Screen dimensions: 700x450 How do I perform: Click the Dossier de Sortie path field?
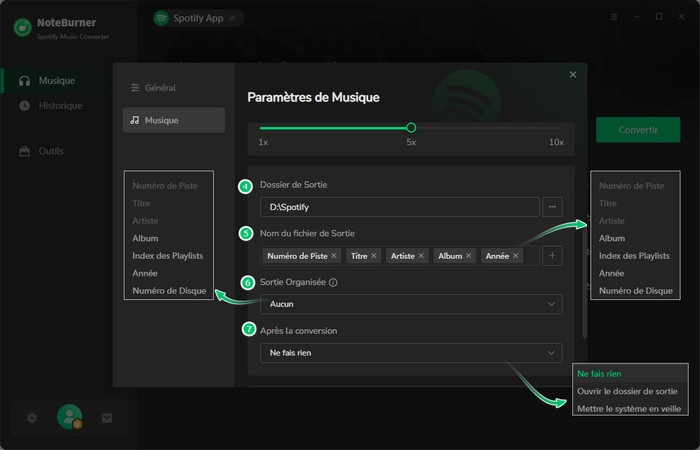coord(400,207)
